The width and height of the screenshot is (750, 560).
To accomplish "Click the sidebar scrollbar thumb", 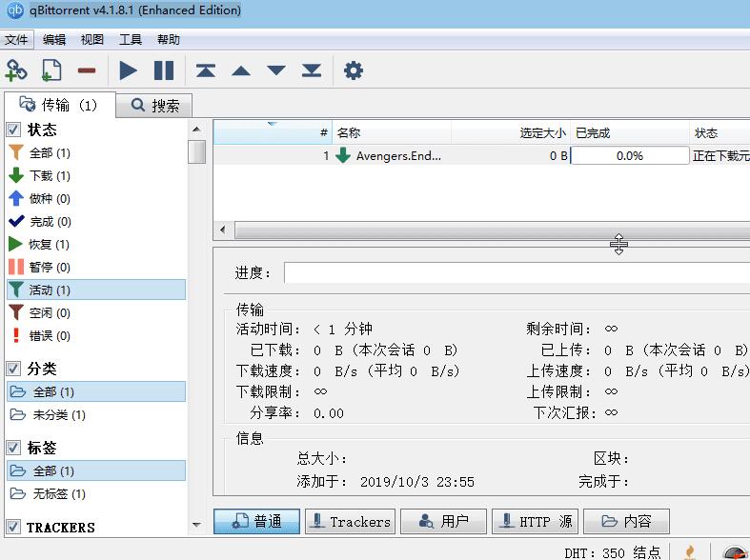I will [196, 151].
